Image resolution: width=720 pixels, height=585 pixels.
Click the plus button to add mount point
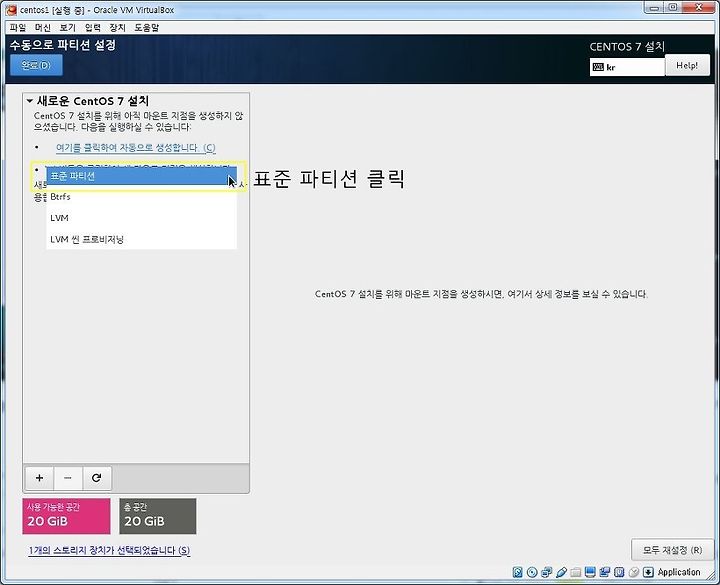(39, 478)
